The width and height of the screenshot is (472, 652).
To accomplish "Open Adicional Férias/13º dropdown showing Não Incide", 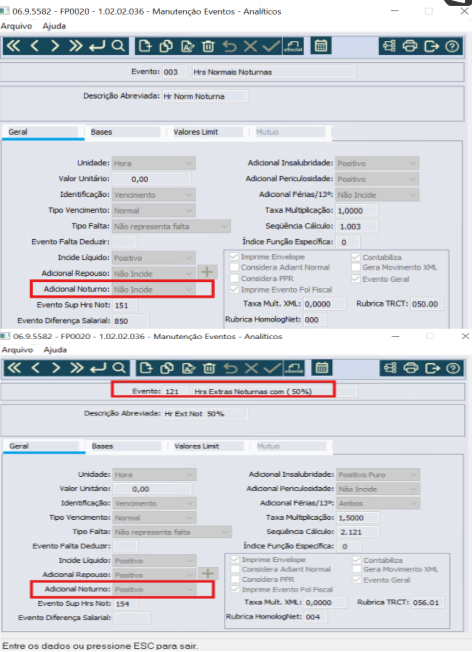I will click(377, 195).
